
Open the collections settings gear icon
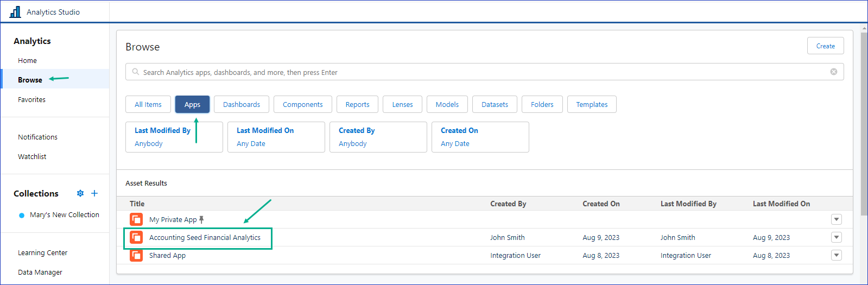(80, 193)
